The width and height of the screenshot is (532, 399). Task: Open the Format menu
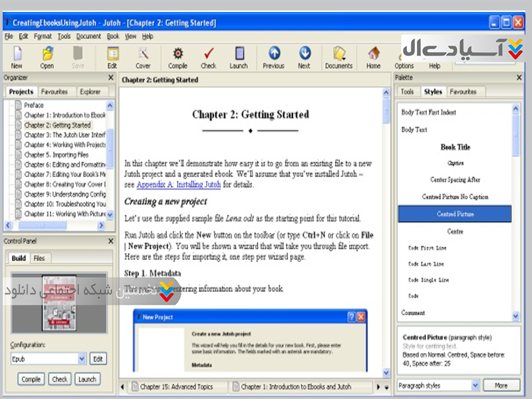[x=43, y=37]
